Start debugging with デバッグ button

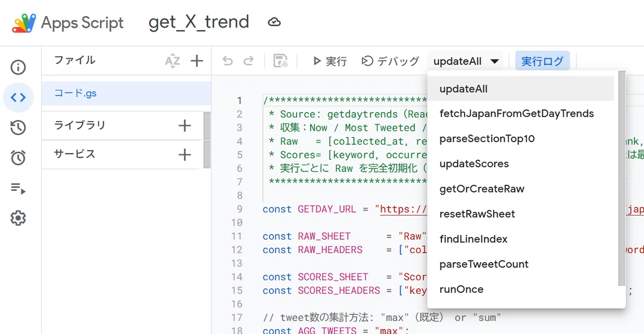[x=390, y=61]
